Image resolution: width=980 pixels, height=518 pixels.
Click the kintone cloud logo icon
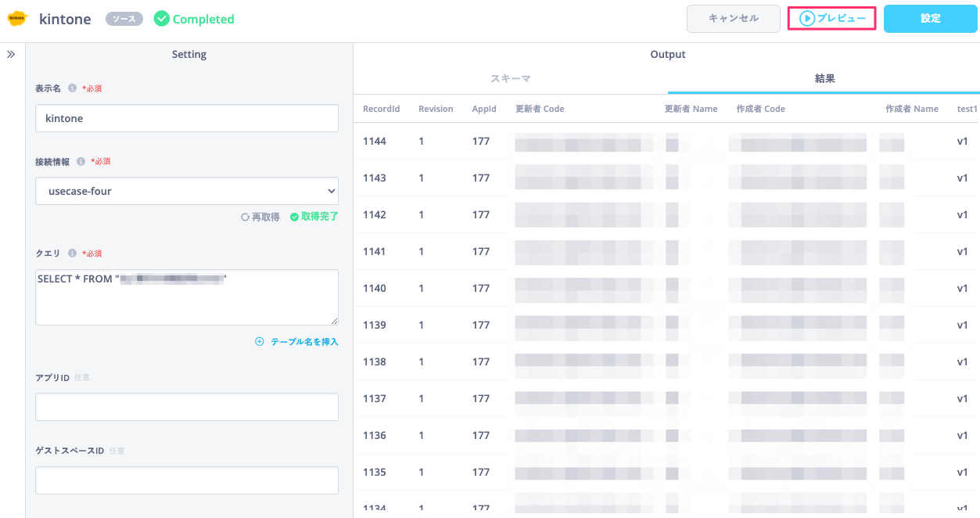(x=18, y=19)
